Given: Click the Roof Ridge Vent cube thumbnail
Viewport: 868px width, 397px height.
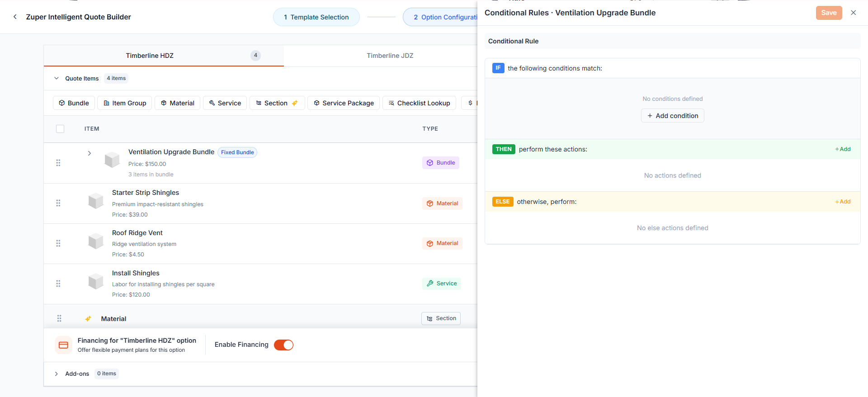Looking at the screenshot, I should (96, 241).
